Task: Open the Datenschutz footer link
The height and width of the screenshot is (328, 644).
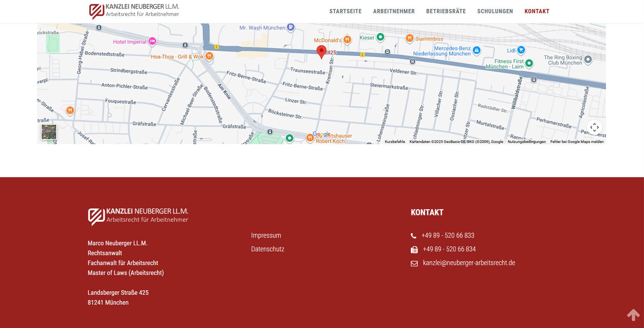Action: click(267, 249)
